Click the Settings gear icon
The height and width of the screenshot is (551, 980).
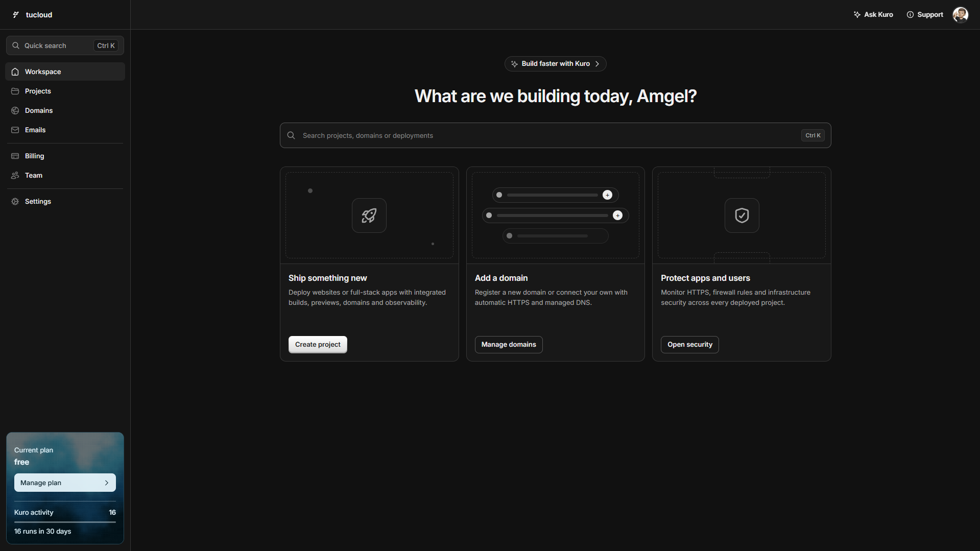pos(15,202)
